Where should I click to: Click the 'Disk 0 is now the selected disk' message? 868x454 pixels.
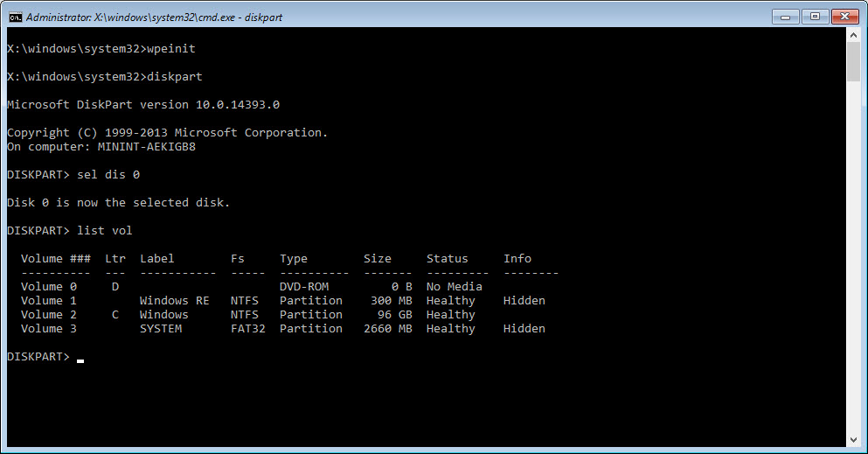click(x=118, y=203)
